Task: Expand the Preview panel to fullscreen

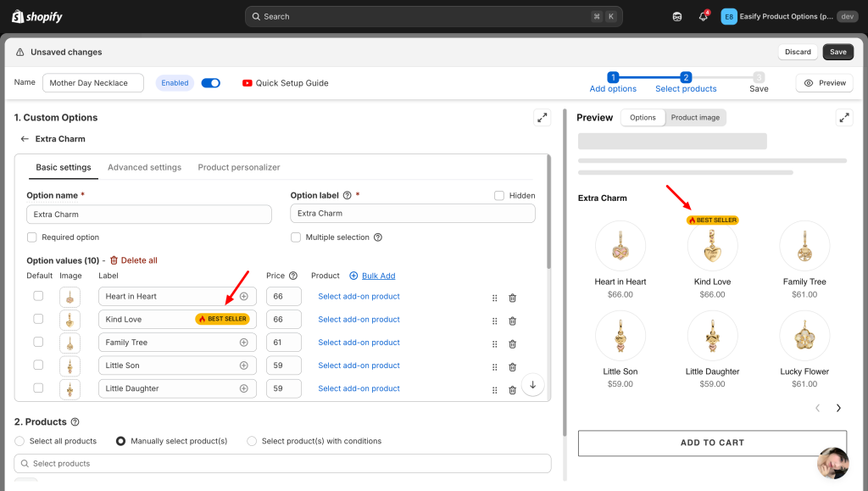Action: click(x=843, y=118)
